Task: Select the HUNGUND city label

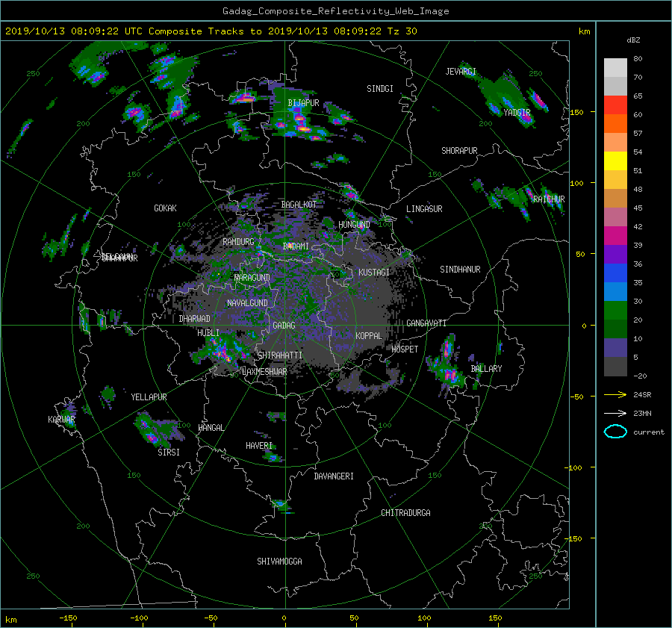Action: [x=354, y=225]
